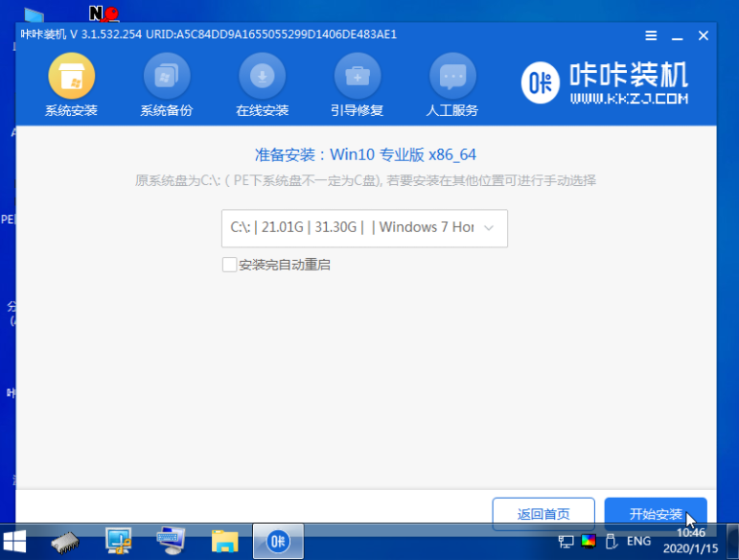The image size is (739, 560).
Task: Open File Explorer from the taskbar
Action: (x=224, y=542)
